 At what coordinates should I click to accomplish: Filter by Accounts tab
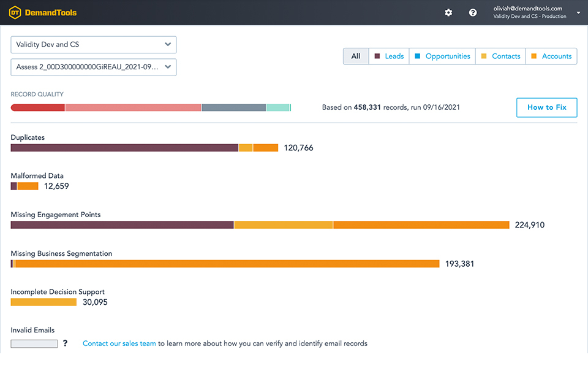pyautogui.click(x=551, y=56)
